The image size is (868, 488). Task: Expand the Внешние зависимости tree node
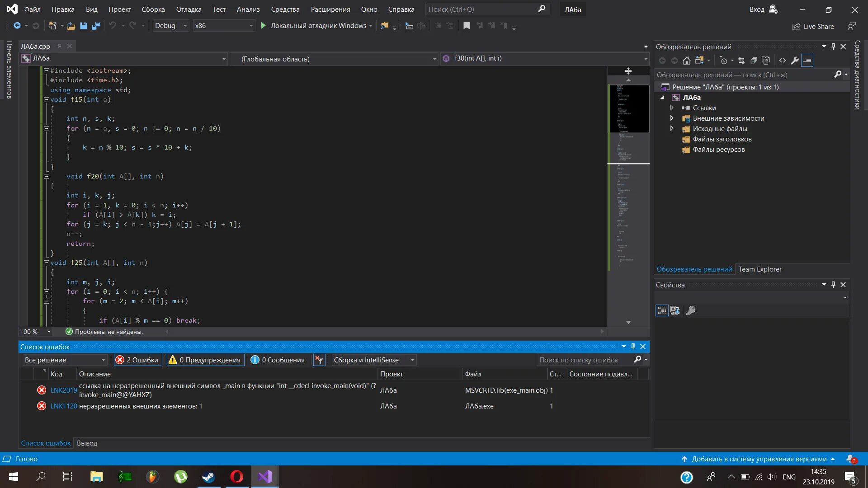[x=671, y=118]
